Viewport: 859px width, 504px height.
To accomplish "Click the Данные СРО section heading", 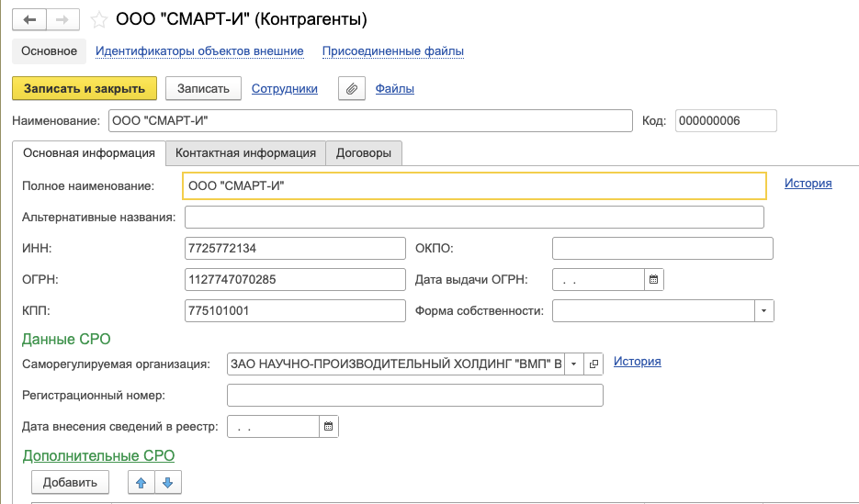I will pyautogui.click(x=66, y=340).
